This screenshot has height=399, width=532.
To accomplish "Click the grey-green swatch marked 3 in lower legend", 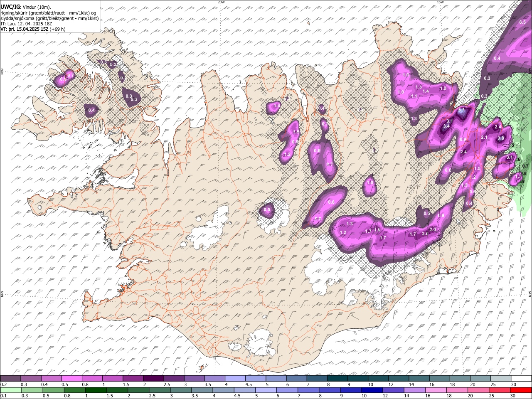I will pyautogui.click(x=180, y=390).
